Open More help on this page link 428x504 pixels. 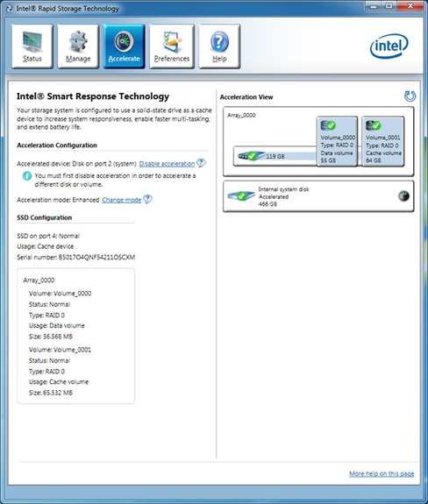coord(382,474)
